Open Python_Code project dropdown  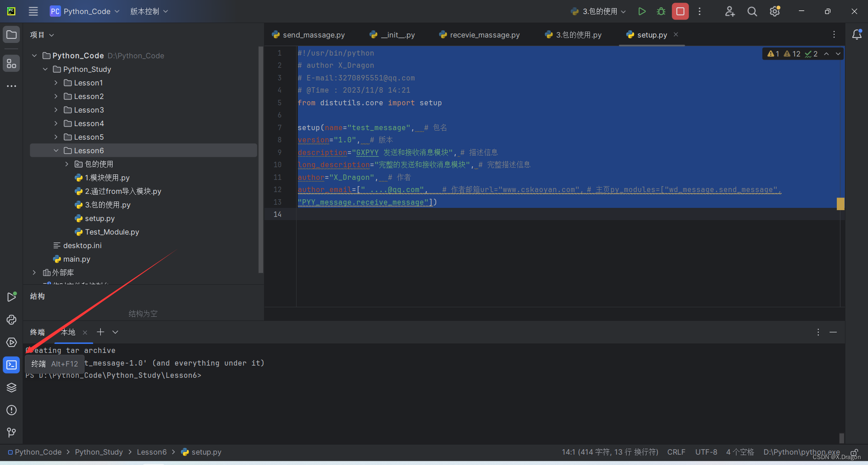85,11
